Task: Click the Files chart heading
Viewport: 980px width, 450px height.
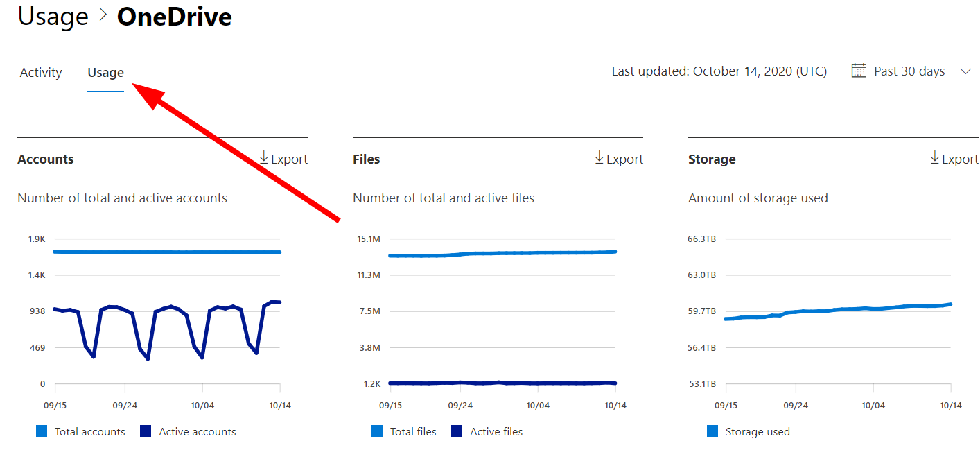Action: (367, 159)
